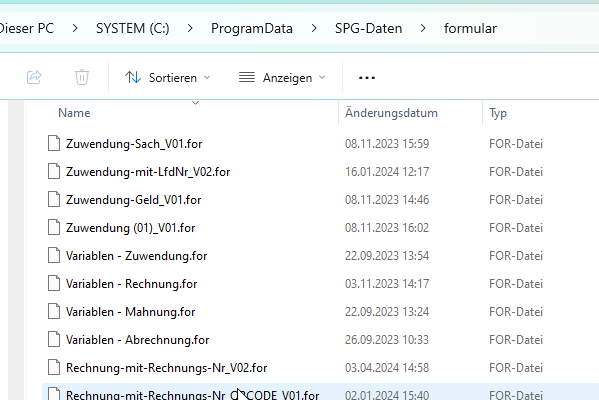Viewport: 599px width, 400px height.
Task: Sort by the Typ column header
Action: tap(498, 113)
